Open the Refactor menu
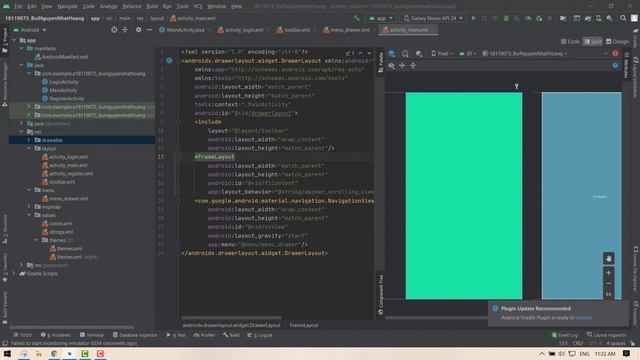Viewport: 640px width, 360px height. (132, 6)
